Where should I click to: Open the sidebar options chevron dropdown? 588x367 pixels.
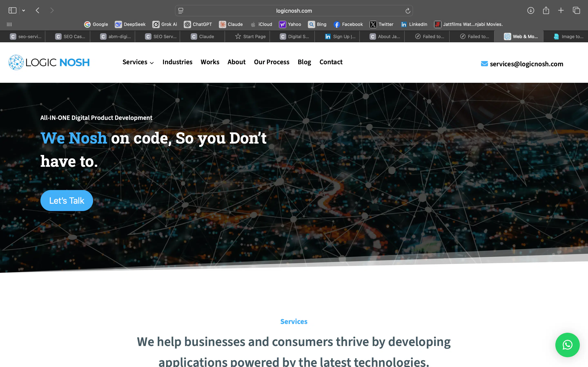[23, 10]
